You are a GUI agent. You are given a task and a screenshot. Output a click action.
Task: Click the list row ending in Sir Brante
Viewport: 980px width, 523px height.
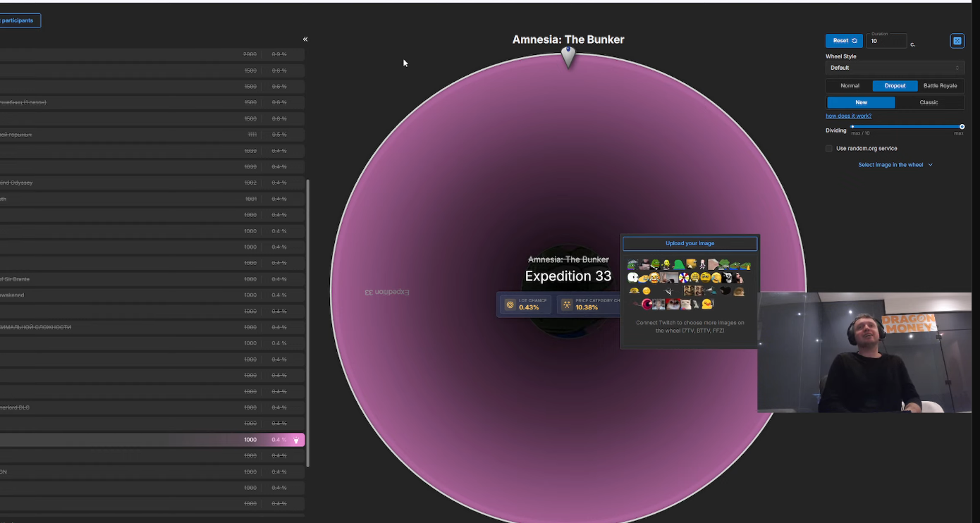tap(152, 279)
